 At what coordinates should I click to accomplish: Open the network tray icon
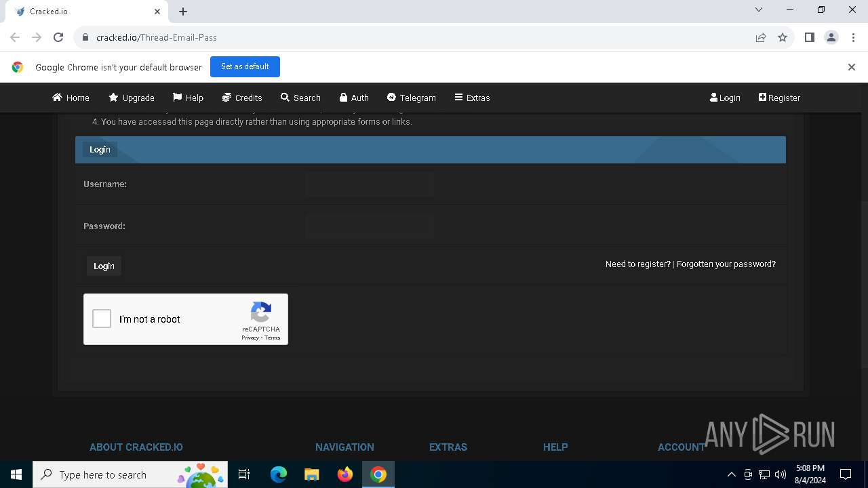coord(764,474)
